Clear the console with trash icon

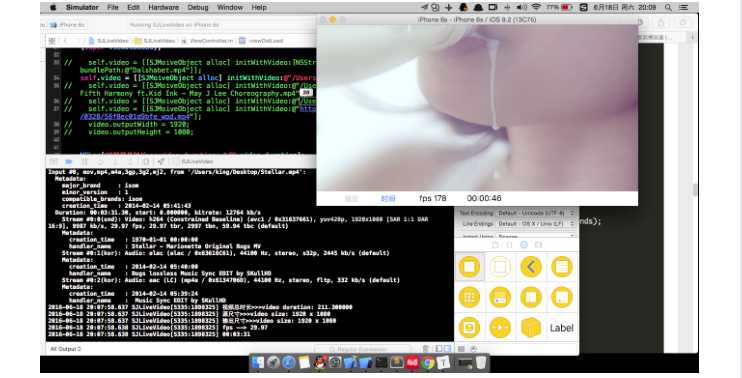tap(426, 349)
